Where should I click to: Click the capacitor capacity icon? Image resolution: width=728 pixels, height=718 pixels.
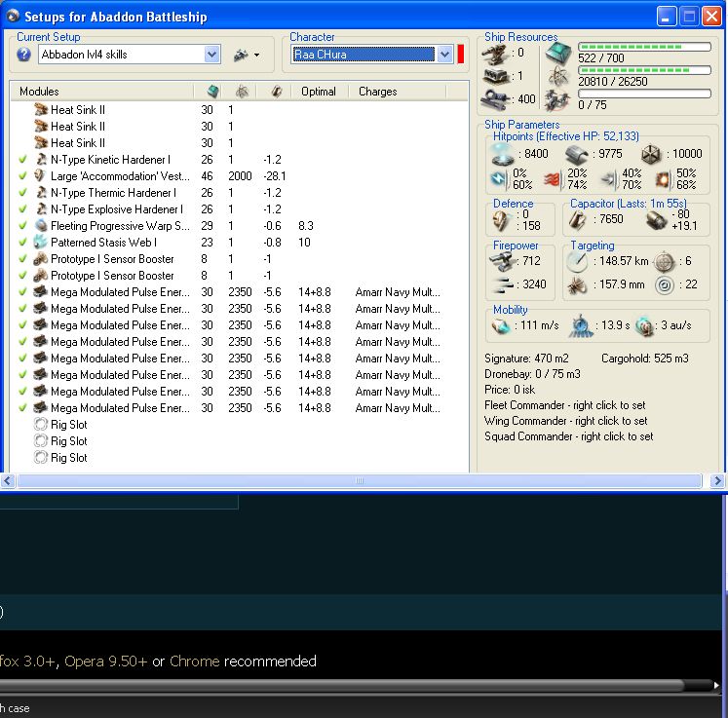tap(577, 220)
